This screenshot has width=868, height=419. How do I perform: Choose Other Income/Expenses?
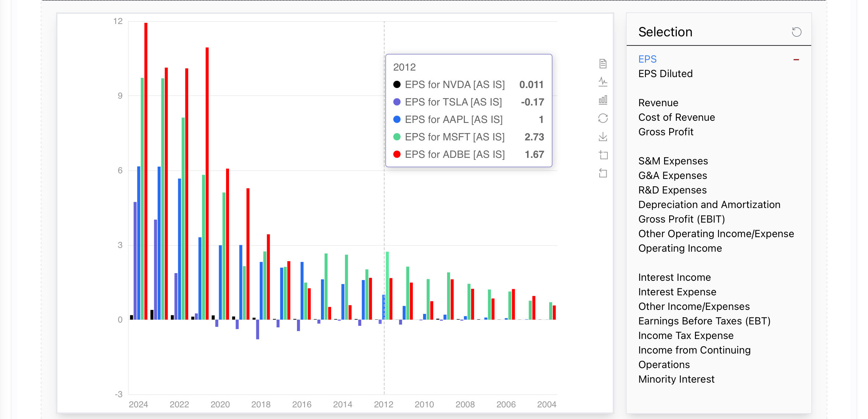click(x=694, y=307)
